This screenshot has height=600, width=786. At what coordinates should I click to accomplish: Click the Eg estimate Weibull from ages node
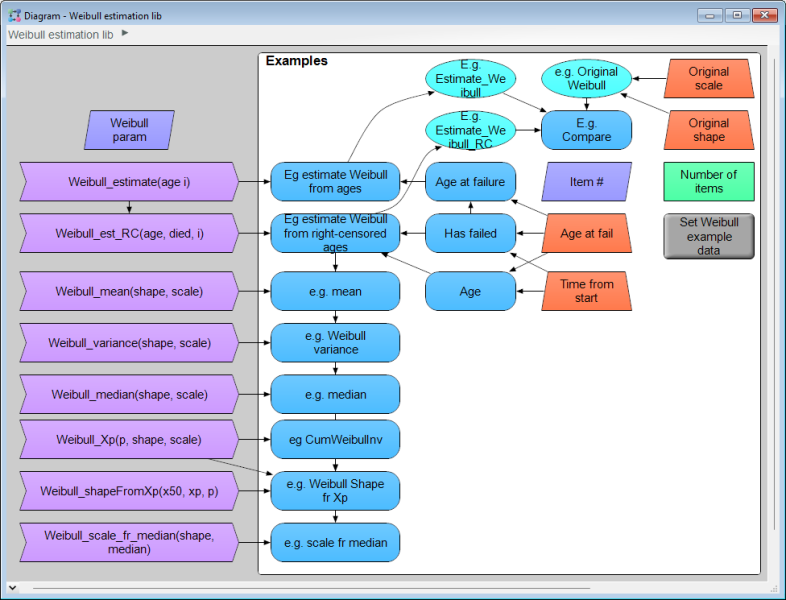(x=335, y=181)
